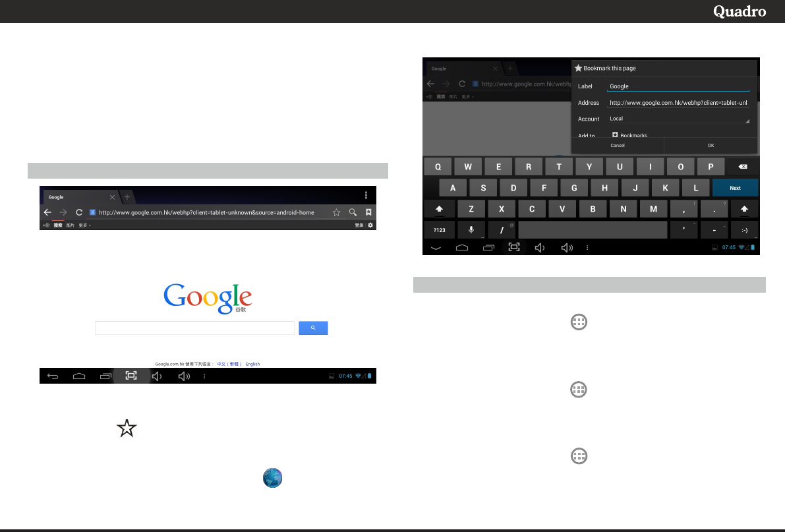Expand the Account Local dropdown
The width and height of the screenshot is (785, 532).
[679, 119]
